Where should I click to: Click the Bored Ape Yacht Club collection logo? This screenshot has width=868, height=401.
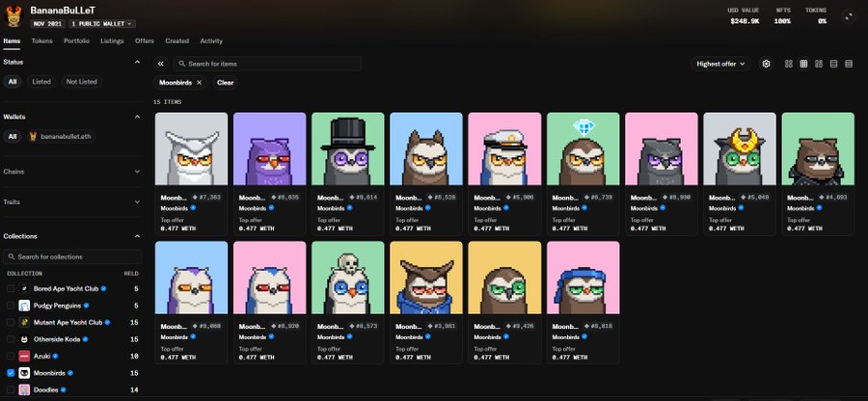pyautogui.click(x=24, y=289)
